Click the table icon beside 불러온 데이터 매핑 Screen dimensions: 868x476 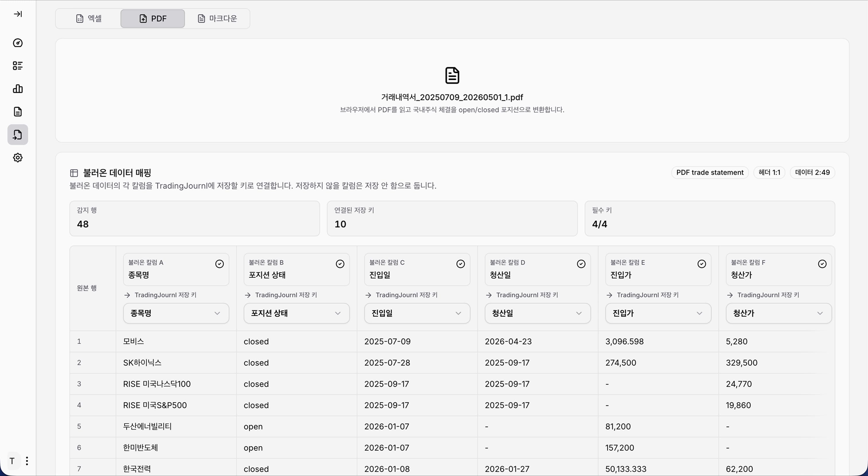(x=74, y=173)
